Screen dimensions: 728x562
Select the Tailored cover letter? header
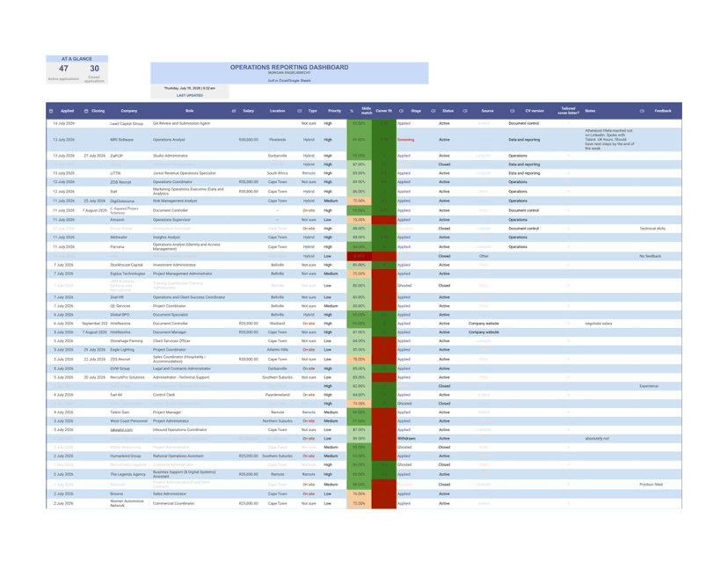point(568,111)
